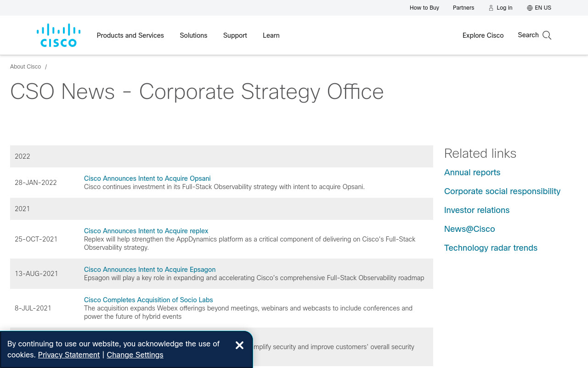
Task: Go to About Cisco breadcrumb
Action: pos(26,67)
